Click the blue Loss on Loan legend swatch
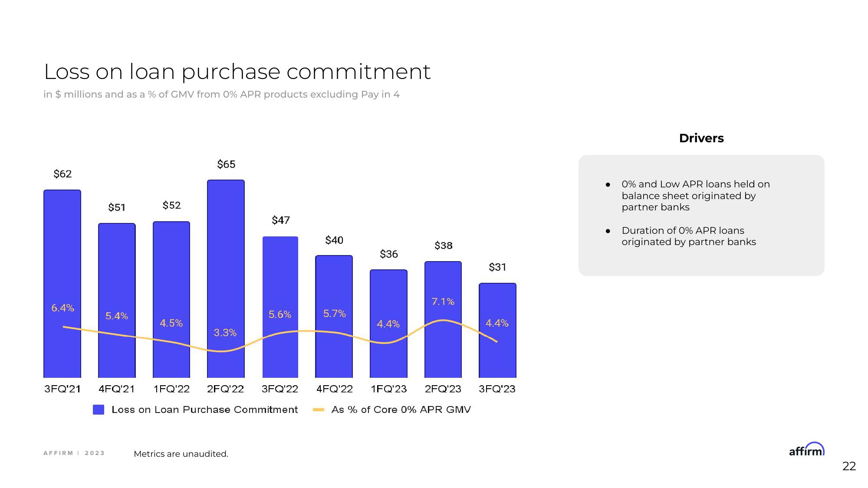 (99, 409)
